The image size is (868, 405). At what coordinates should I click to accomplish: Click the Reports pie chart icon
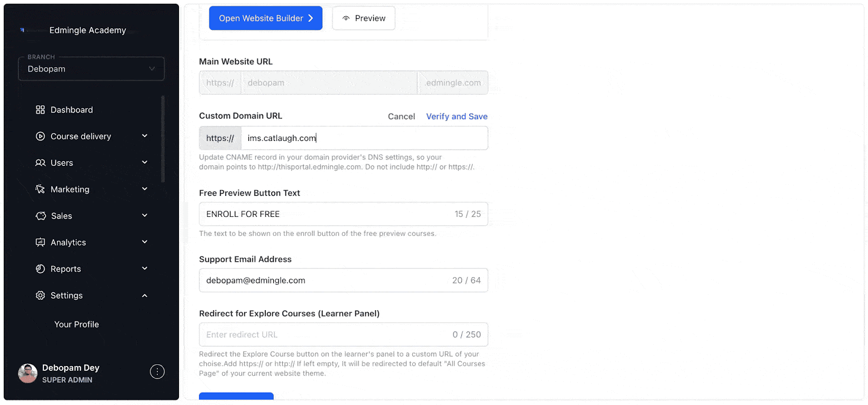click(x=40, y=269)
